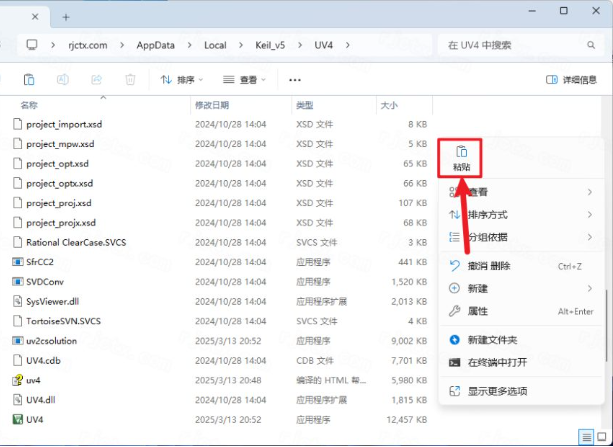Expand the chevron before rjctx.com
Viewport: 613px width, 447px height.
53,45
